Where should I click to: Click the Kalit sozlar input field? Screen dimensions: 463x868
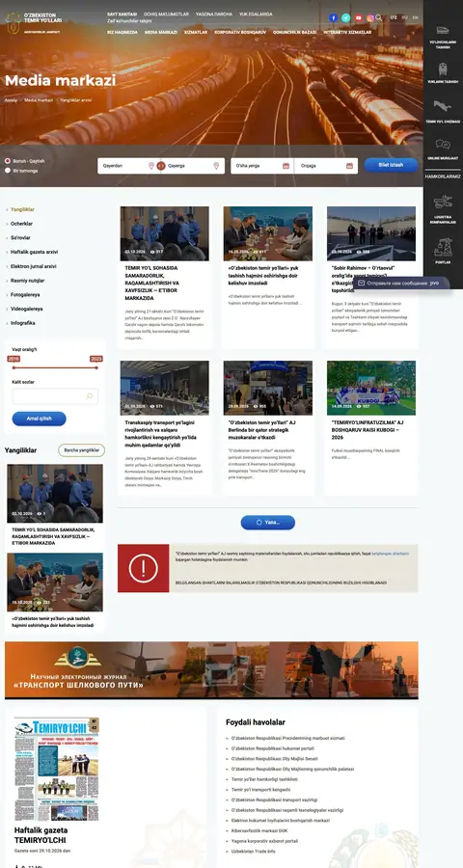tap(55, 396)
